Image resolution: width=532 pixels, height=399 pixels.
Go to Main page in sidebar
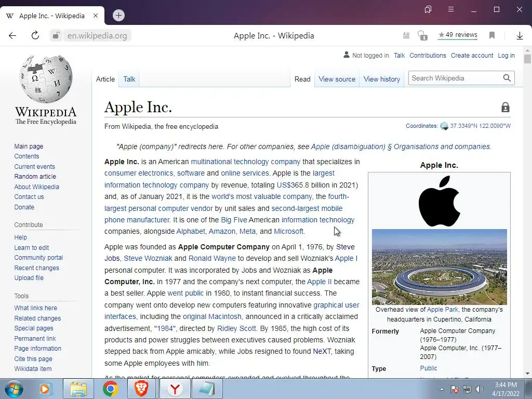click(x=29, y=146)
